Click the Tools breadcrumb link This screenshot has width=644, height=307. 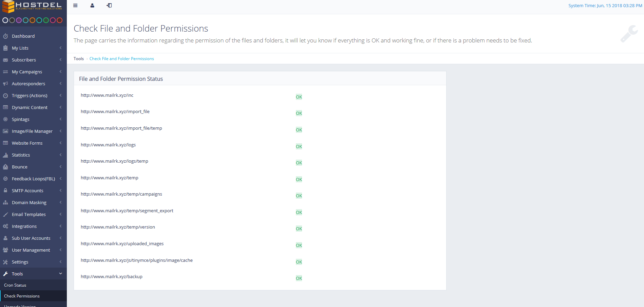pyautogui.click(x=79, y=59)
